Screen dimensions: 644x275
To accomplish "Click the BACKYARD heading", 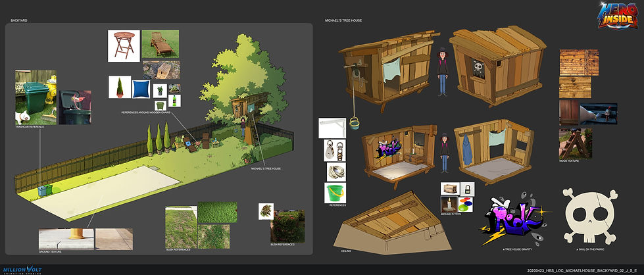I will (x=19, y=20).
